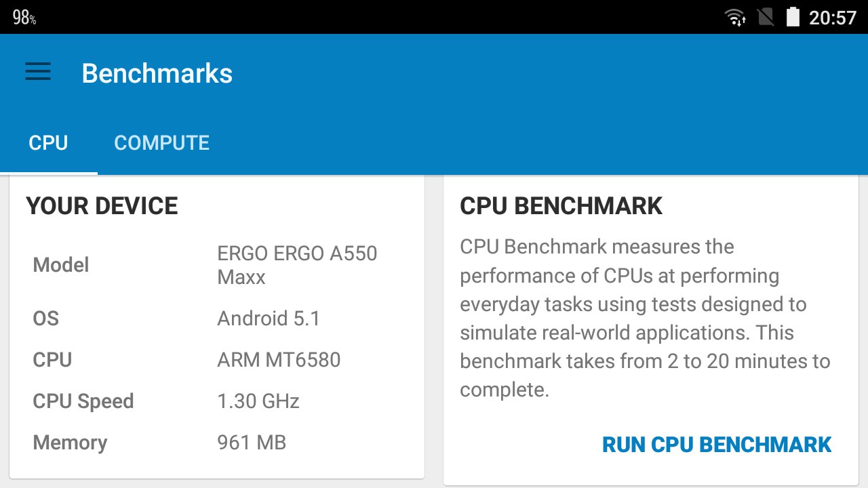Tap the Wi-Fi status icon

[735, 17]
